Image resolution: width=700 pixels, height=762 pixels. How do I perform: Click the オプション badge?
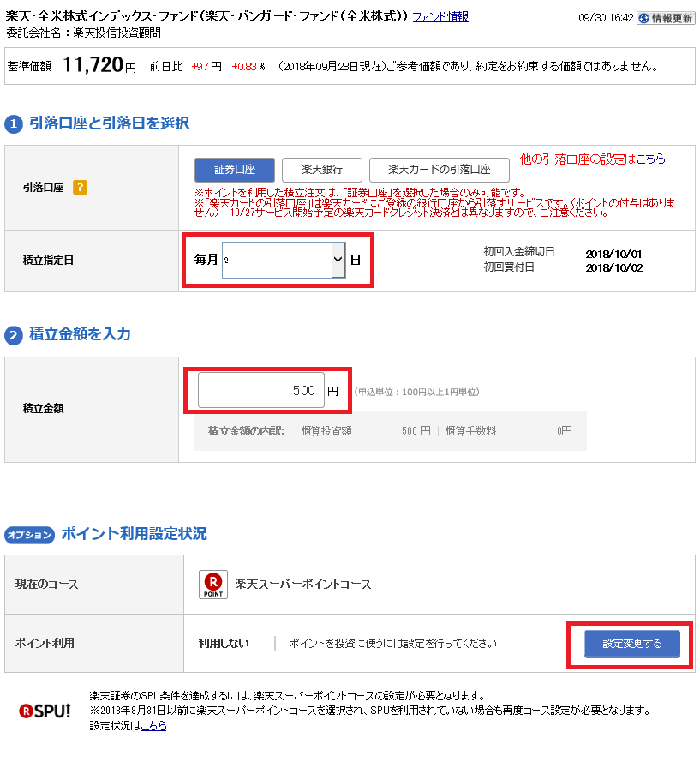[x=30, y=535]
